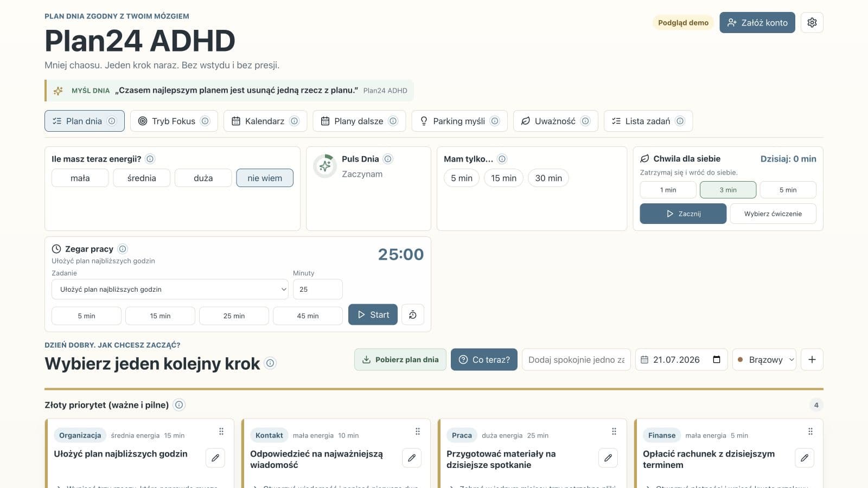This screenshot has width=868, height=488.
Task: Choose 3 min pause duration
Action: (728, 190)
